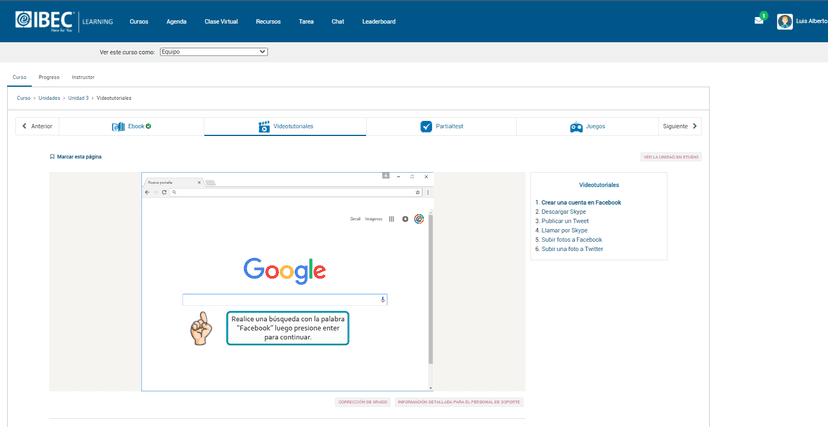The height and width of the screenshot is (427, 828).
Task: Click the Unidad 3 breadcrumb link
Action: (x=78, y=98)
